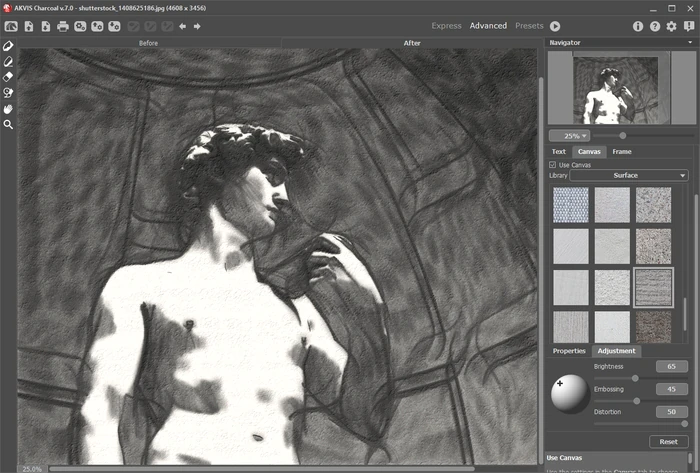Select the Chalk tool in toolbox
Viewport: 700px width, 473px height.
point(8,62)
